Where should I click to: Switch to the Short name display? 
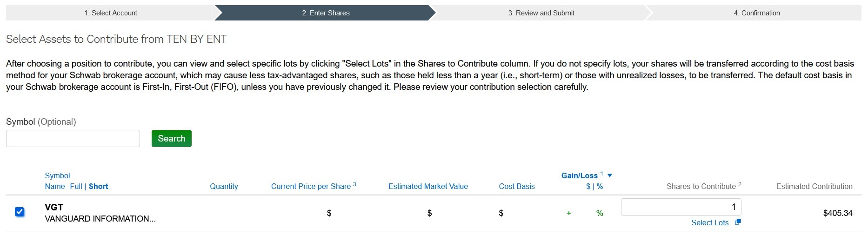click(x=99, y=186)
